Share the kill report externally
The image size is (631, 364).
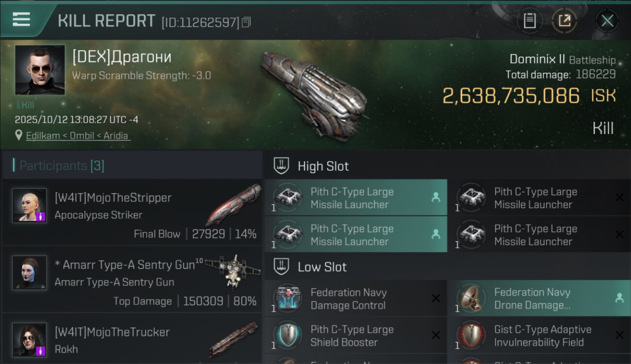point(565,21)
